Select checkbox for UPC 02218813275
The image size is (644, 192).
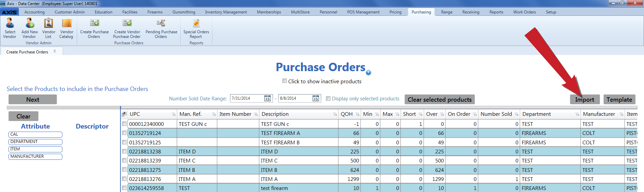(124, 170)
